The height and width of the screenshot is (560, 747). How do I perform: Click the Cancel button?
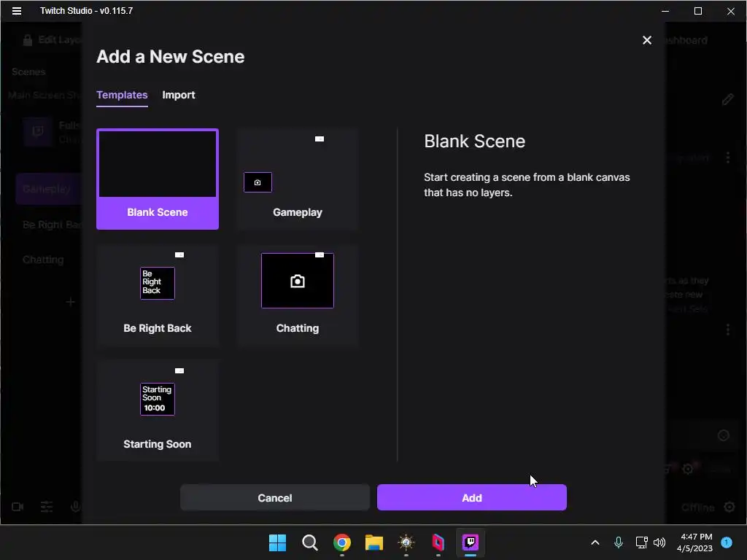pyautogui.click(x=275, y=497)
